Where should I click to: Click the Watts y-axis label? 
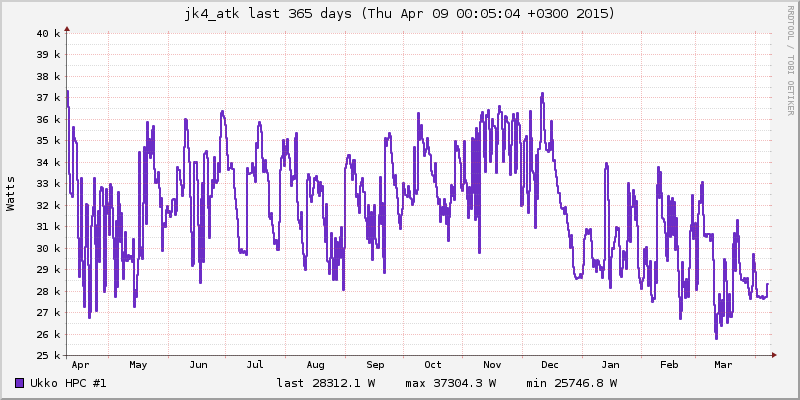[11, 194]
